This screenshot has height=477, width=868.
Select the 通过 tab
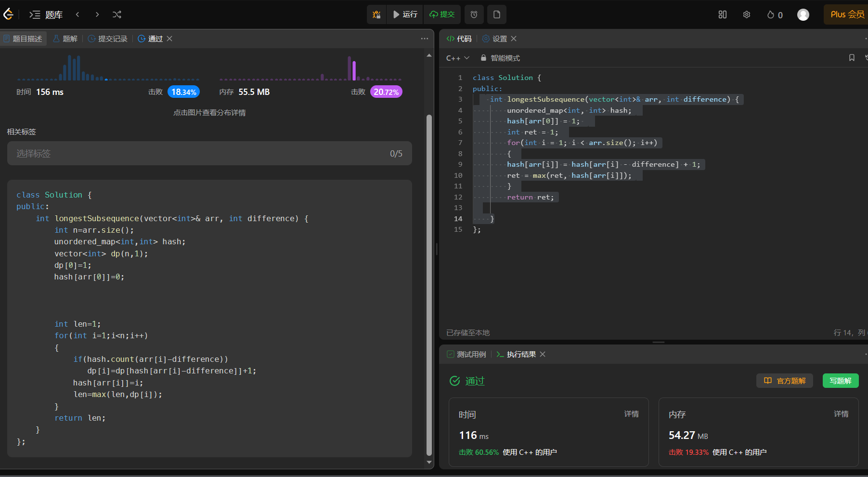tap(150, 39)
